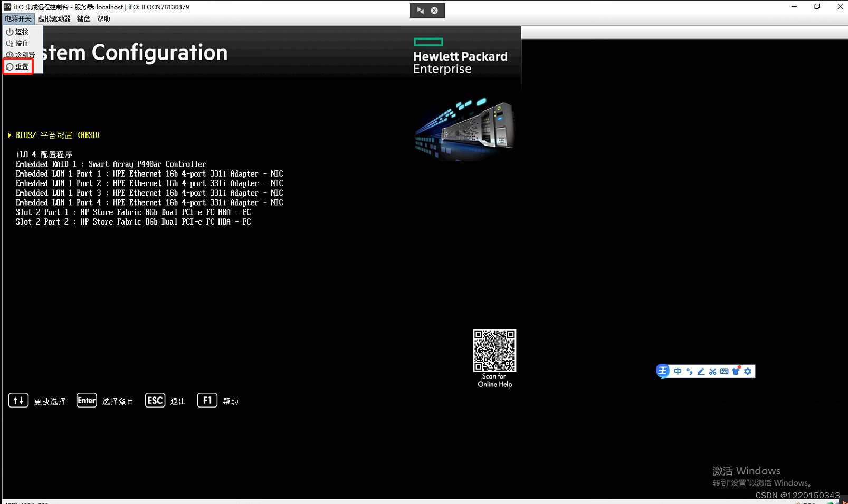Click the IME logo bubble icon
The image size is (848, 504).
click(663, 371)
